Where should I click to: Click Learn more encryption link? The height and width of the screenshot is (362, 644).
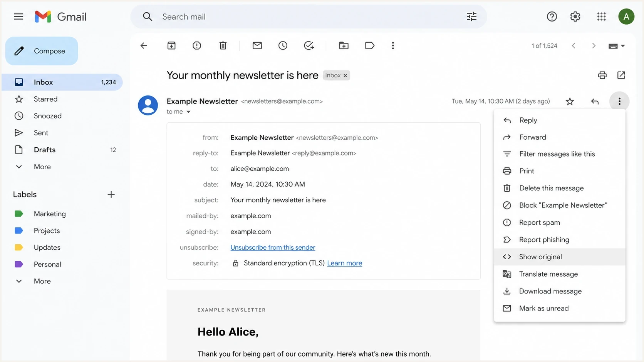[345, 263]
